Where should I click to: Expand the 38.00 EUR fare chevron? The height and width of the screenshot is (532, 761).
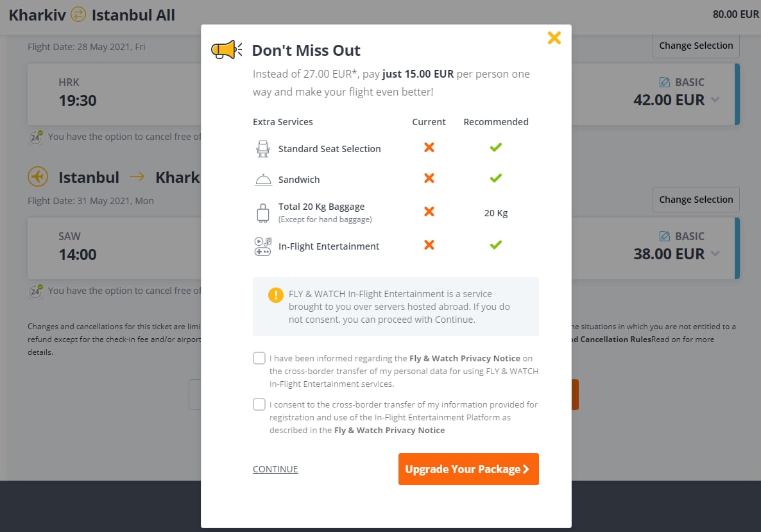click(x=715, y=253)
